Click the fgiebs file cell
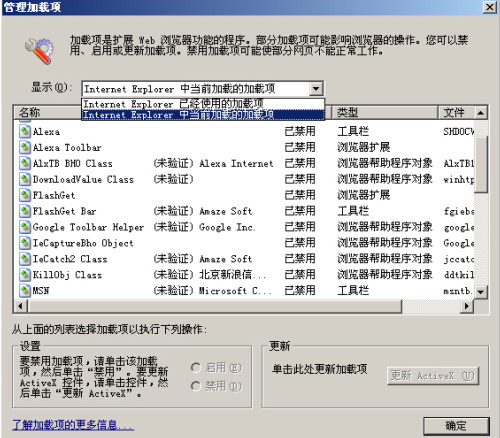The image size is (500, 438). tap(459, 211)
